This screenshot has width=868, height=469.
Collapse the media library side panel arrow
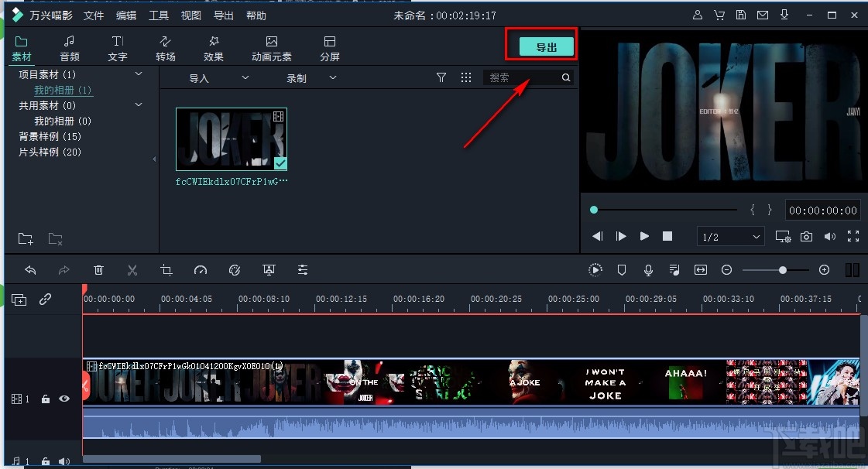tap(154, 159)
